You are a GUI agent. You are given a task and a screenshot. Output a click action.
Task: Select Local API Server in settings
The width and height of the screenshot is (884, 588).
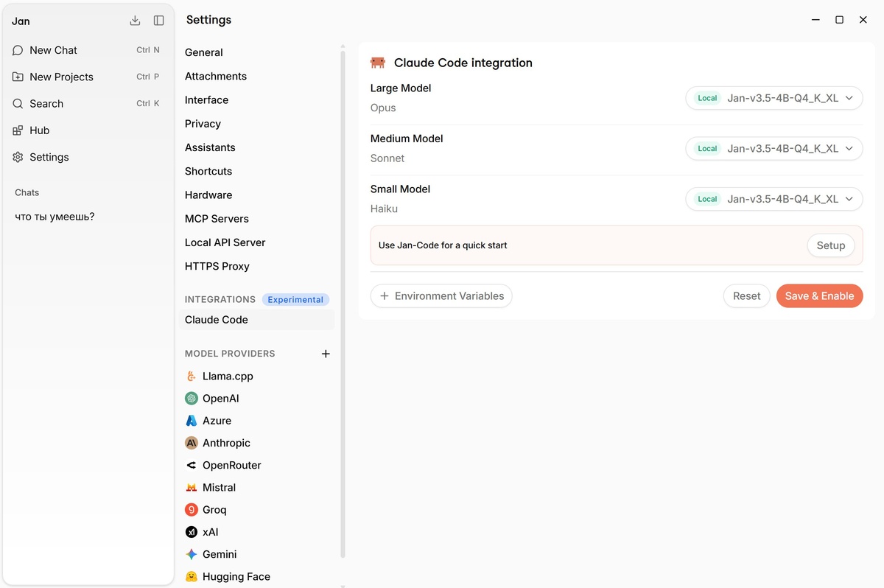tap(225, 242)
